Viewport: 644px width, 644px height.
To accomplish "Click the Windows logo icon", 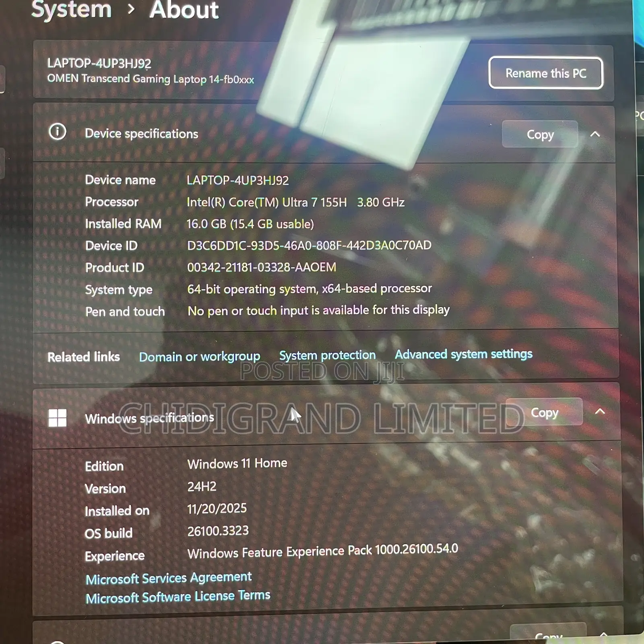I will [58, 418].
